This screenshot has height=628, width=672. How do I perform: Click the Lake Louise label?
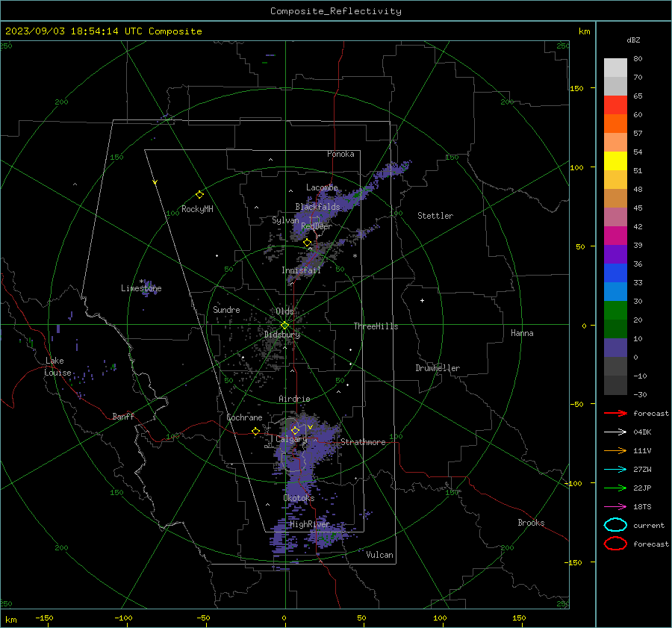click(57, 367)
